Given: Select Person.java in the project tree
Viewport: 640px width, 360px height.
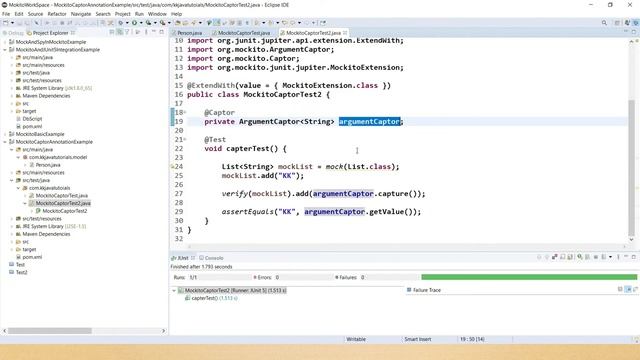Looking at the screenshot, I should 48,165.
